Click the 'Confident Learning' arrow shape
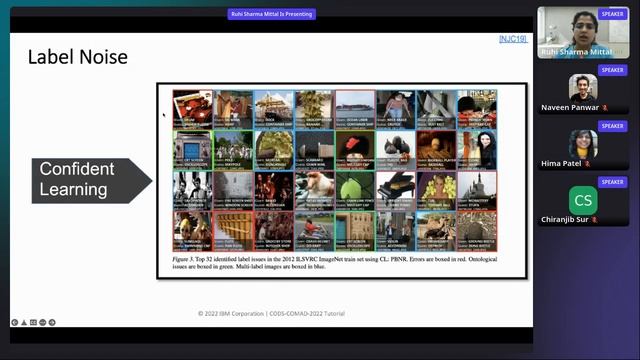640x360 pixels. [92, 180]
